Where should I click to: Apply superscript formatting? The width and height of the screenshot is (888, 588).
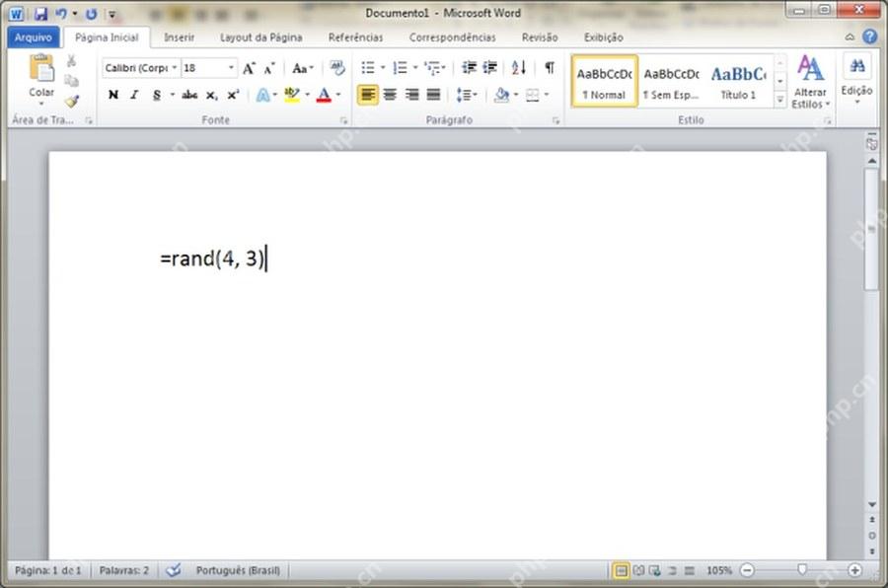coord(233,95)
